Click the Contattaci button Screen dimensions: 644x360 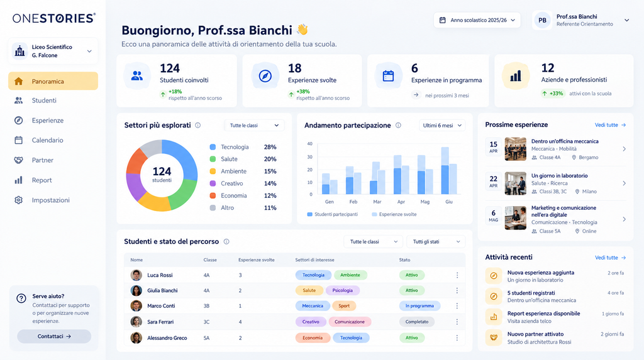pos(54,336)
